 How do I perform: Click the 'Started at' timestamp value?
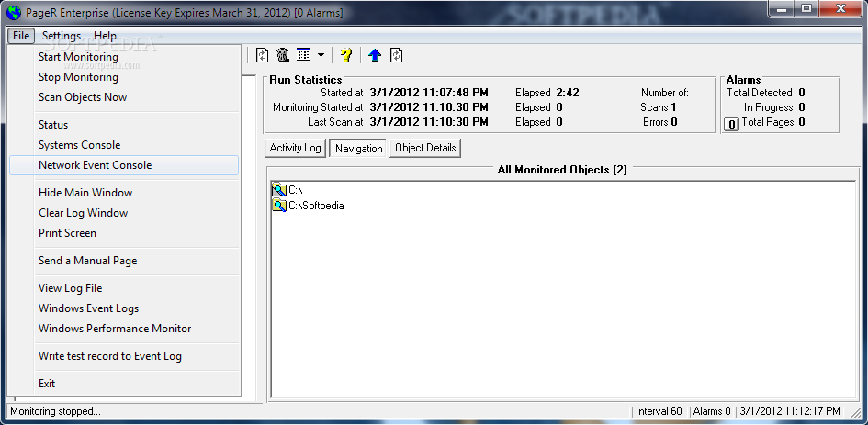[x=428, y=93]
